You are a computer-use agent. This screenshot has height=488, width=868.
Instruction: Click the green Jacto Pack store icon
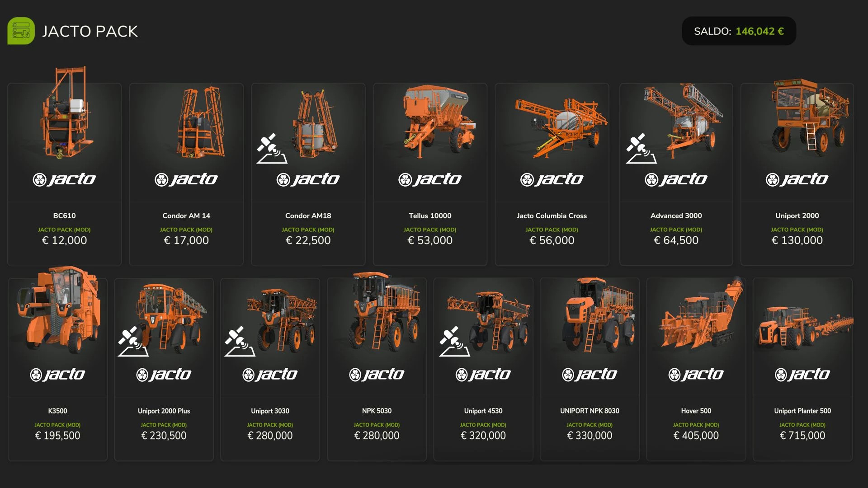point(21,31)
